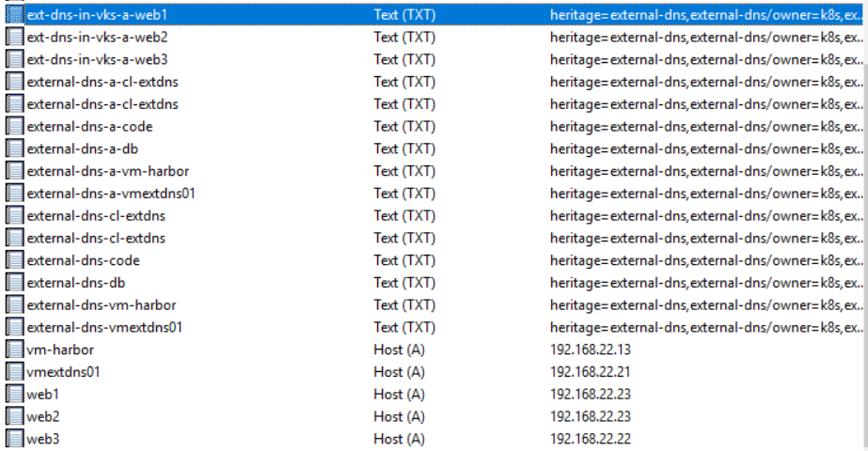Click the IP address 192.168.22.22
Image resolution: width=868 pixels, height=451 pixels.
[x=590, y=439]
